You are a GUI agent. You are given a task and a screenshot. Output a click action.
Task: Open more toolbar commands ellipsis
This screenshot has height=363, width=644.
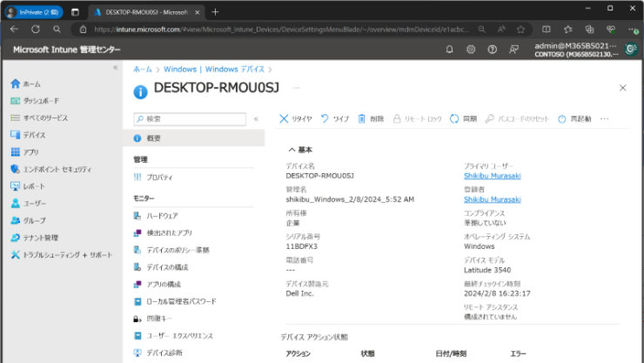coord(604,119)
